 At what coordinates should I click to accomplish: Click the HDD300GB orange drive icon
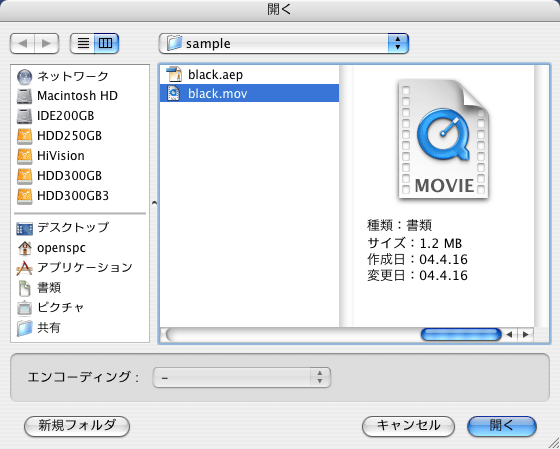coord(25,176)
